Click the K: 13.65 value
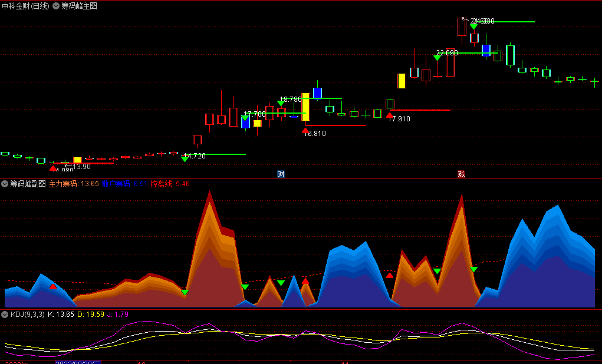 [x=61, y=315]
